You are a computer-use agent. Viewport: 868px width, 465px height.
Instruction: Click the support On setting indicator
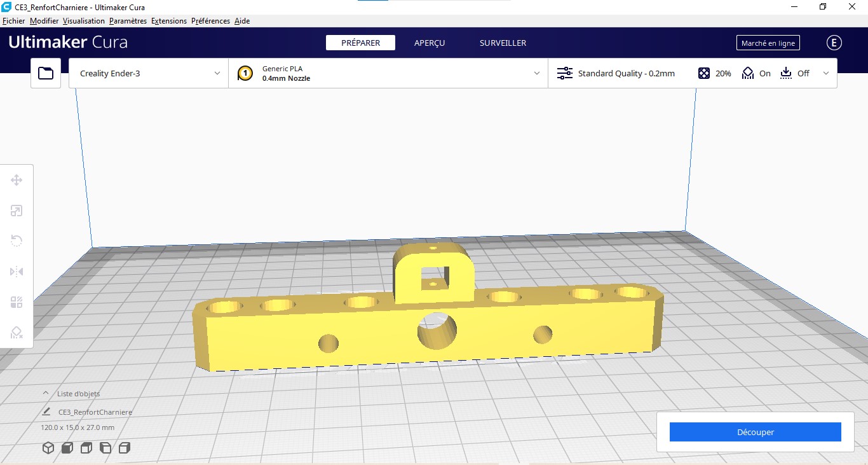coord(756,73)
